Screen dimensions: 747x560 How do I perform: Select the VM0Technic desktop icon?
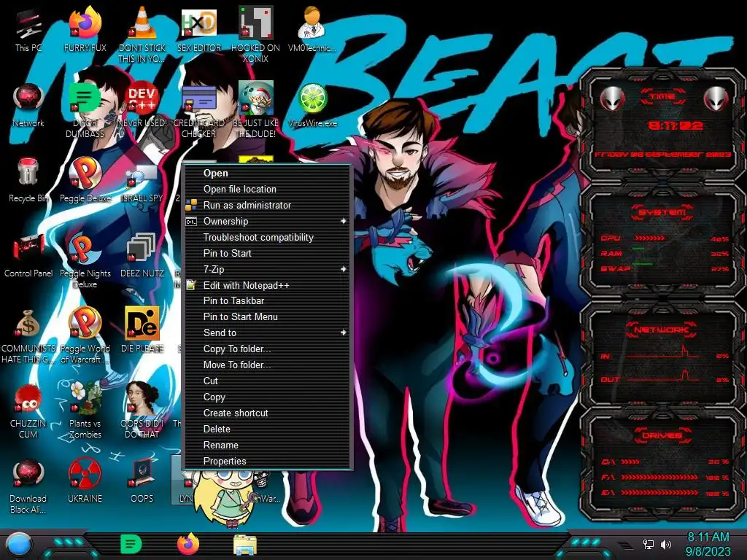(312, 29)
